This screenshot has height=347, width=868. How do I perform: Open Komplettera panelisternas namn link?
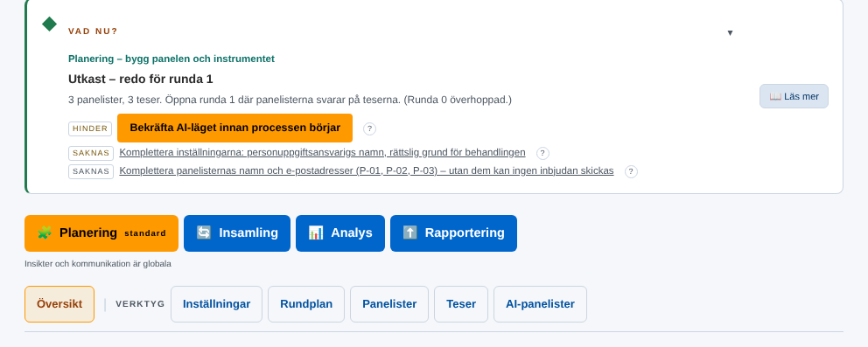click(367, 170)
